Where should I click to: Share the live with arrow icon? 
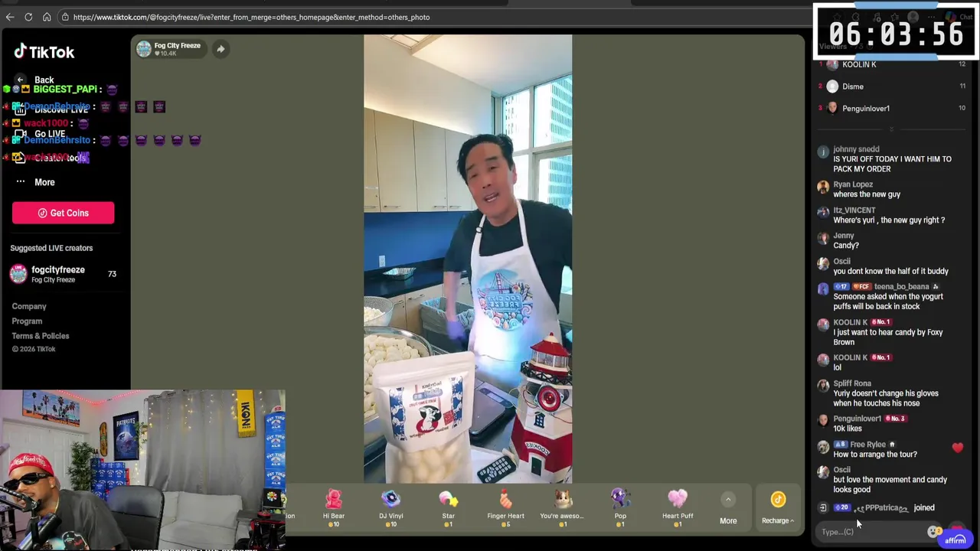pos(220,49)
